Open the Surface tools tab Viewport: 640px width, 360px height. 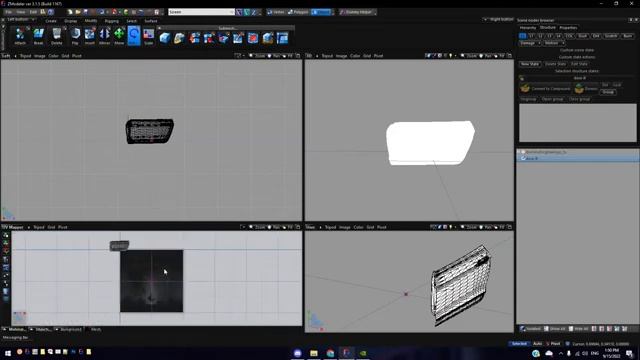pos(151,21)
